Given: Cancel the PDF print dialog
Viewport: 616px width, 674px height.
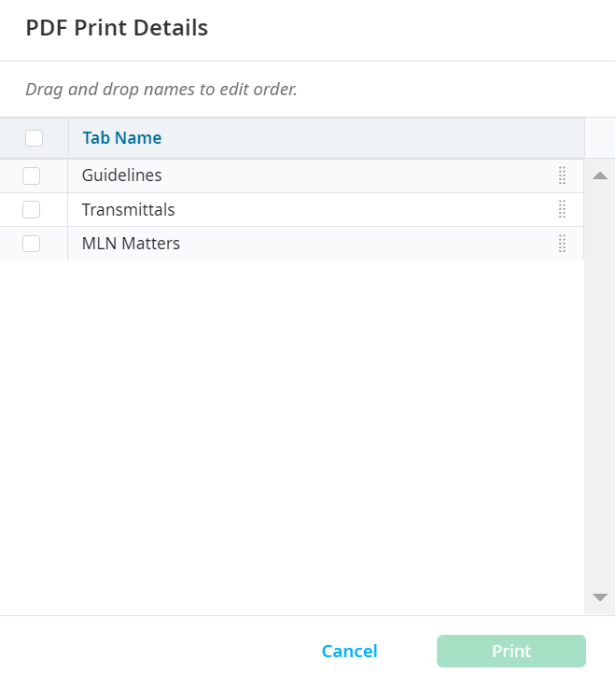Looking at the screenshot, I should click(x=349, y=652).
